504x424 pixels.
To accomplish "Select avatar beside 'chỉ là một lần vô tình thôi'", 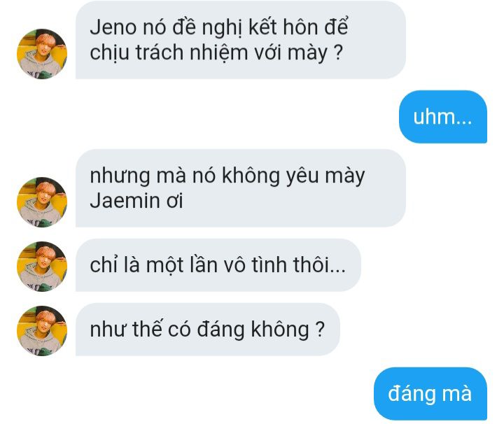I will (42, 267).
